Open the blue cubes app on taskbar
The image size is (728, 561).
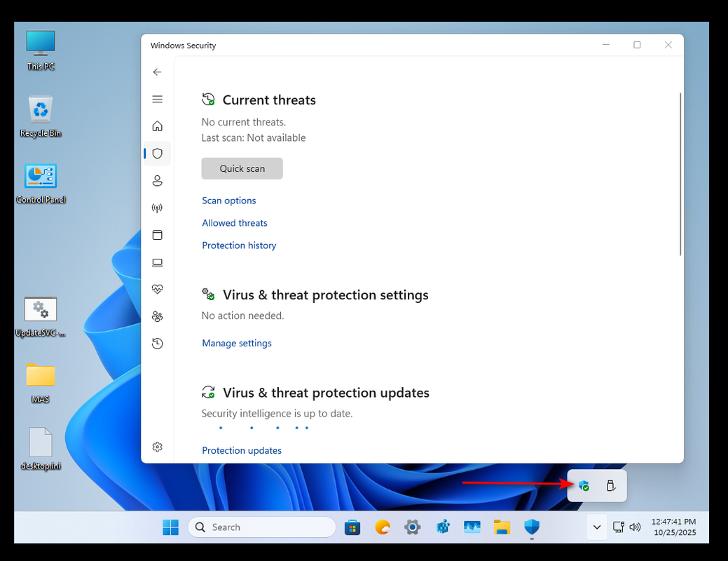442,527
